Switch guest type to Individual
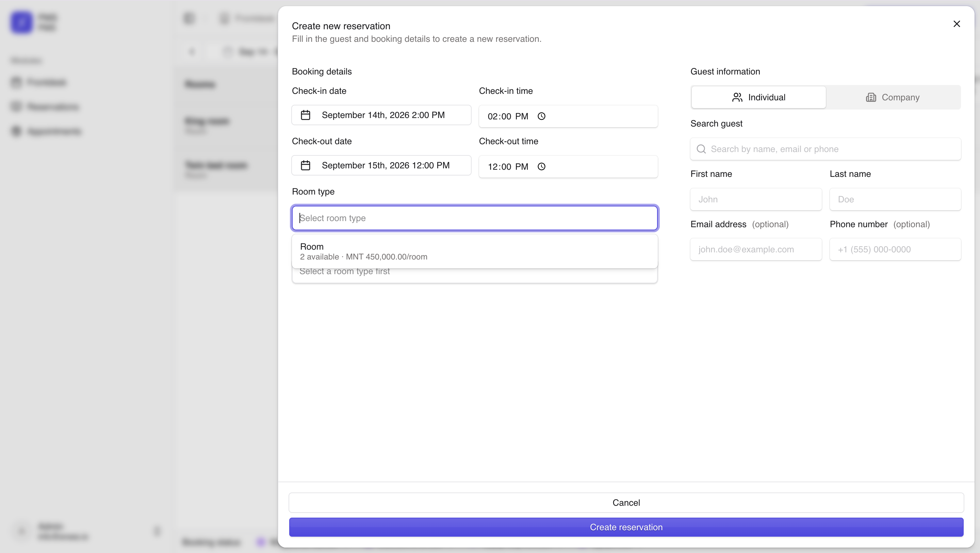980x553 pixels. point(758,97)
